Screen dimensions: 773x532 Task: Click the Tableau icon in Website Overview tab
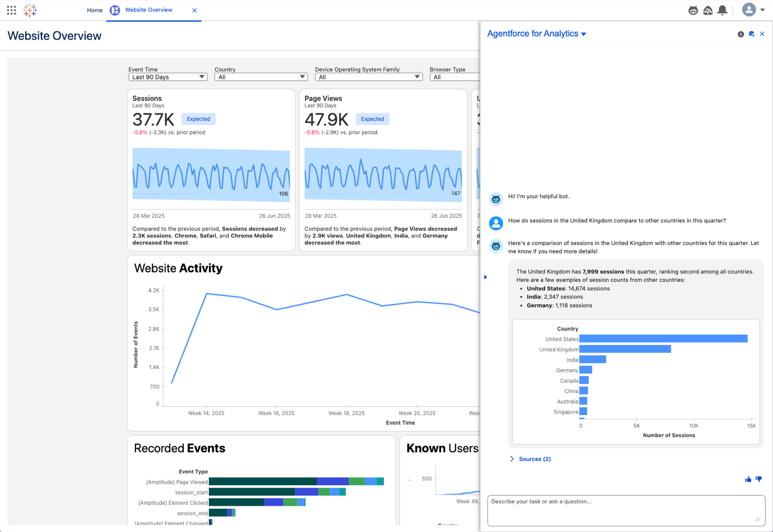[x=115, y=10]
